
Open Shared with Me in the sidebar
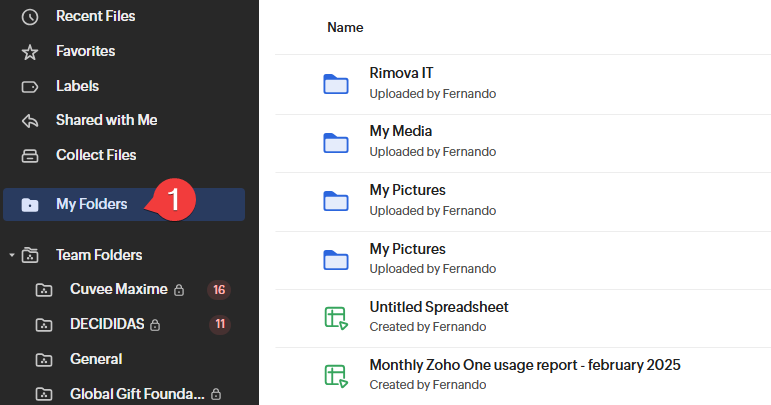pos(106,120)
